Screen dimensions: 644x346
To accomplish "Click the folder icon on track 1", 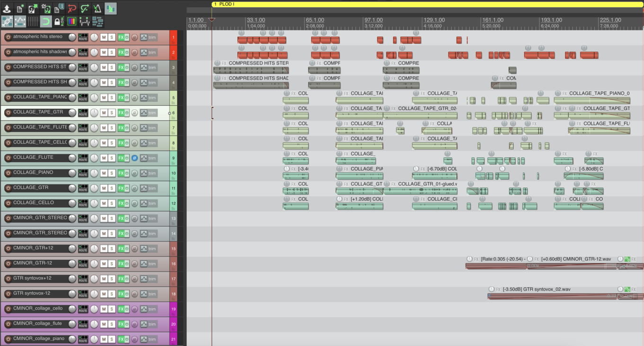I will pyautogui.click(x=173, y=42).
